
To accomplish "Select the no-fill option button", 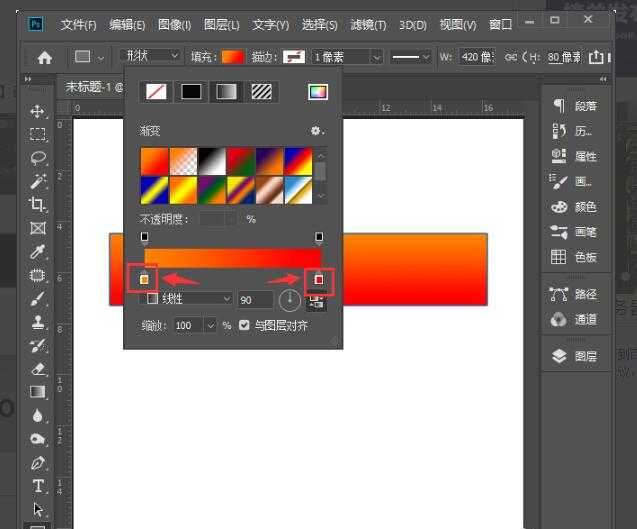I will click(156, 92).
